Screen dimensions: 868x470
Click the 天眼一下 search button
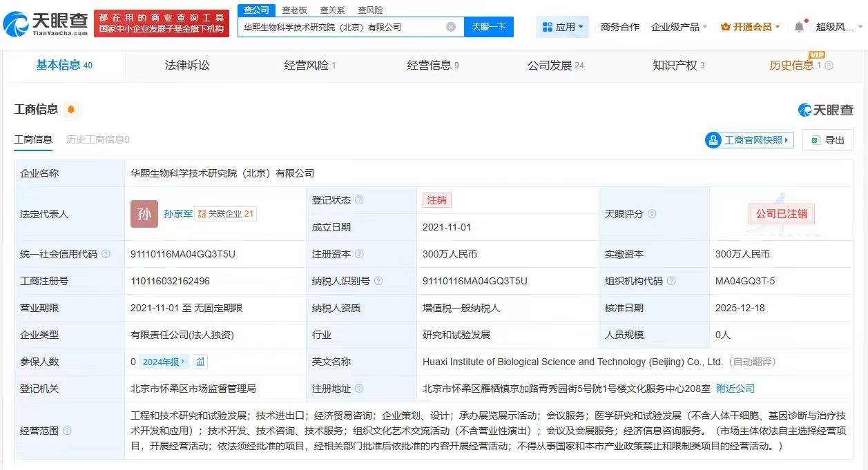point(488,27)
